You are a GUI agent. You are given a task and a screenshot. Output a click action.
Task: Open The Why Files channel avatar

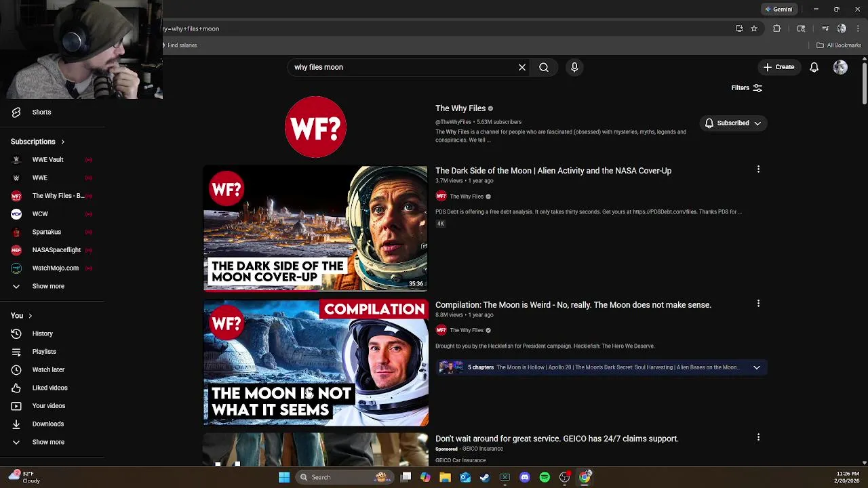[315, 127]
